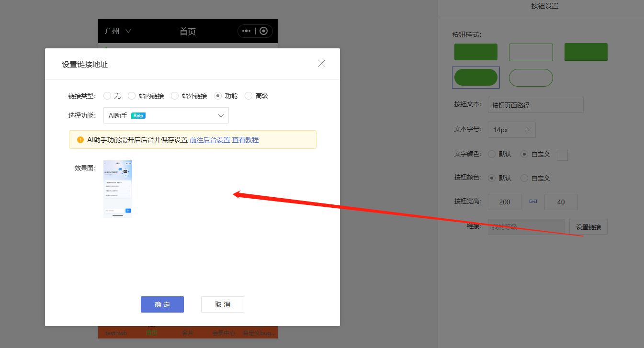Select the 会员中心 tab in preview
This screenshot has width=644, height=348.
tap(224, 333)
